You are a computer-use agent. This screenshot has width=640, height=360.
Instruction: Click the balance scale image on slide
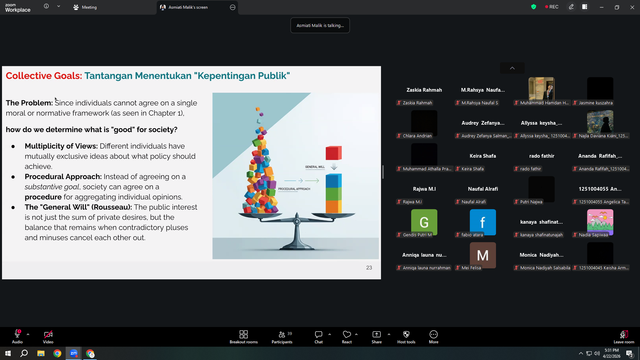(x=296, y=176)
